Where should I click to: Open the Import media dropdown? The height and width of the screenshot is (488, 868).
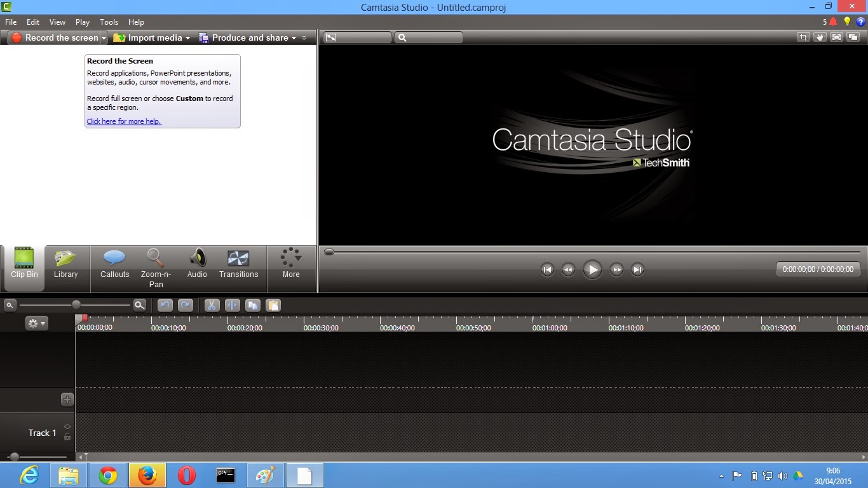click(x=152, y=37)
